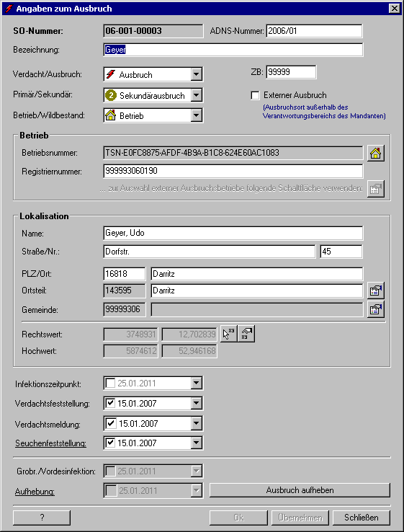Click the Rechtswert longitude field 12,702839
The height and width of the screenshot is (532, 404).
(x=189, y=334)
